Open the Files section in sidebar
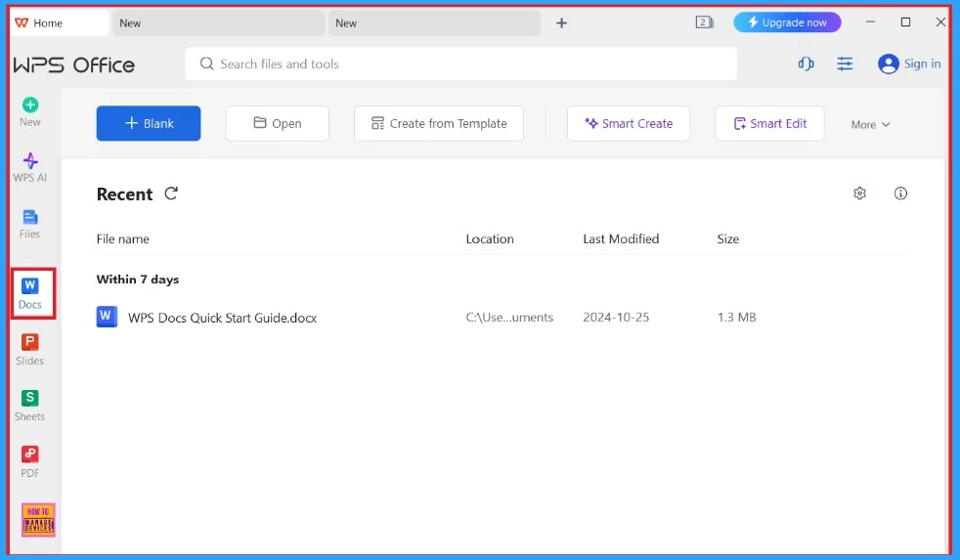Image resolution: width=960 pixels, height=560 pixels. point(30,224)
